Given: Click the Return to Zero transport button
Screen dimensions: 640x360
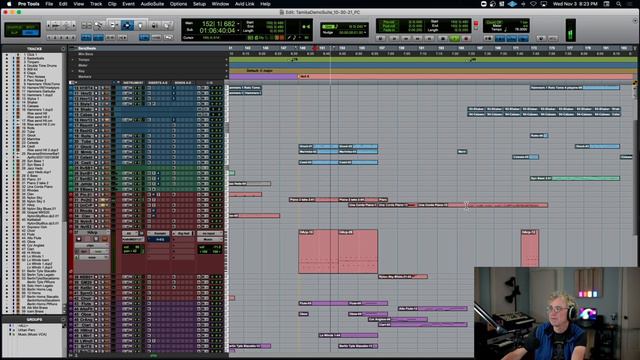Looking at the screenshot, I should [394, 38].
